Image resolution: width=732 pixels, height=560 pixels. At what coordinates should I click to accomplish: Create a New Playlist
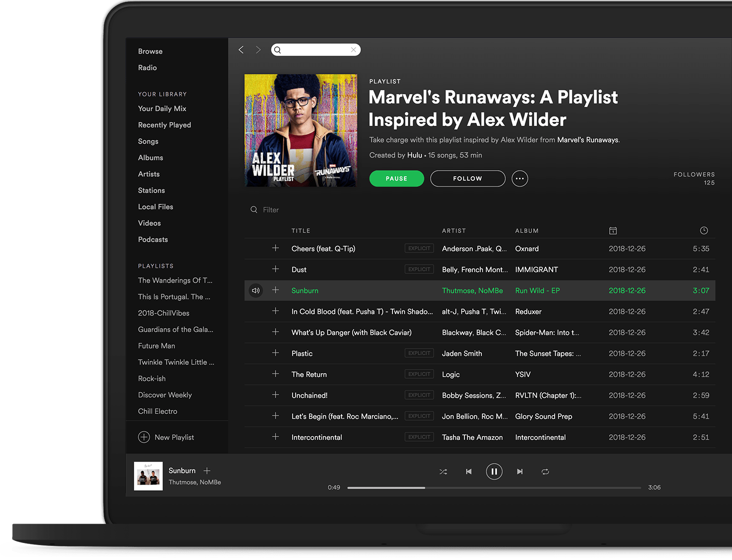[x=166, y=437]
